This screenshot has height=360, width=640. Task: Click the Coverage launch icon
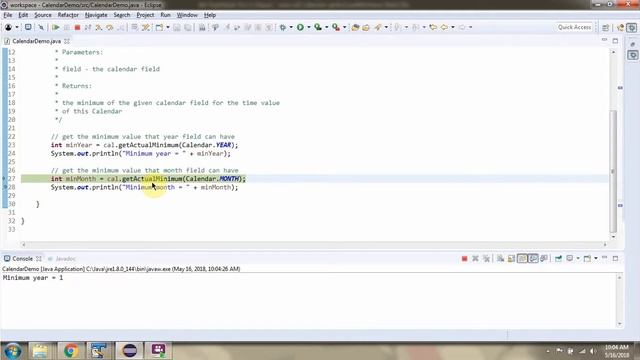(x=318, y=27)
